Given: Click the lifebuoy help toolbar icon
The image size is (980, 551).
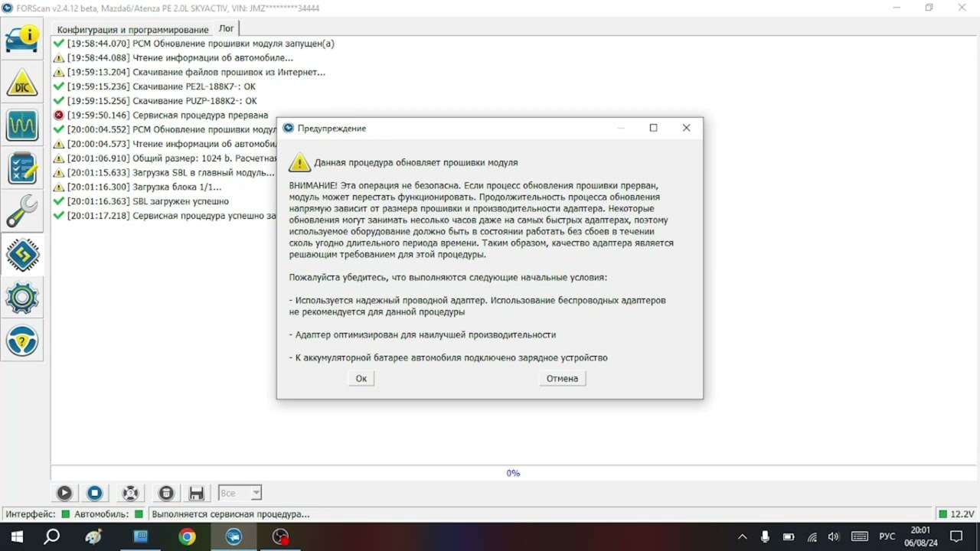Looking at the screenshot, I should click(130, 494).
